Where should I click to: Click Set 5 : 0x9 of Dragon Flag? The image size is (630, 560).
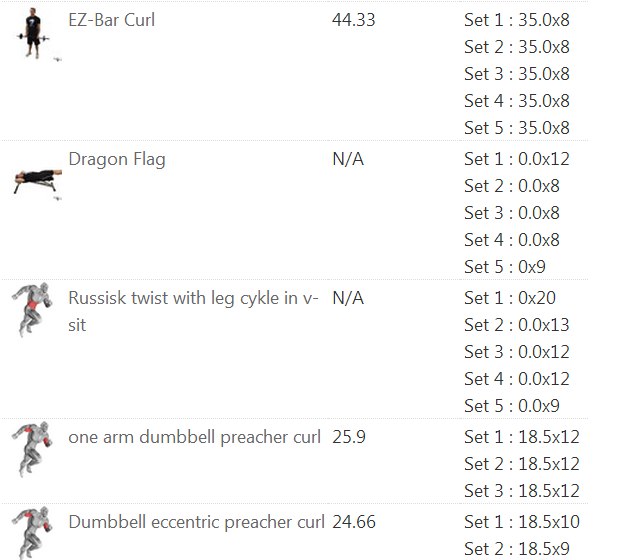tap(505, 267)
